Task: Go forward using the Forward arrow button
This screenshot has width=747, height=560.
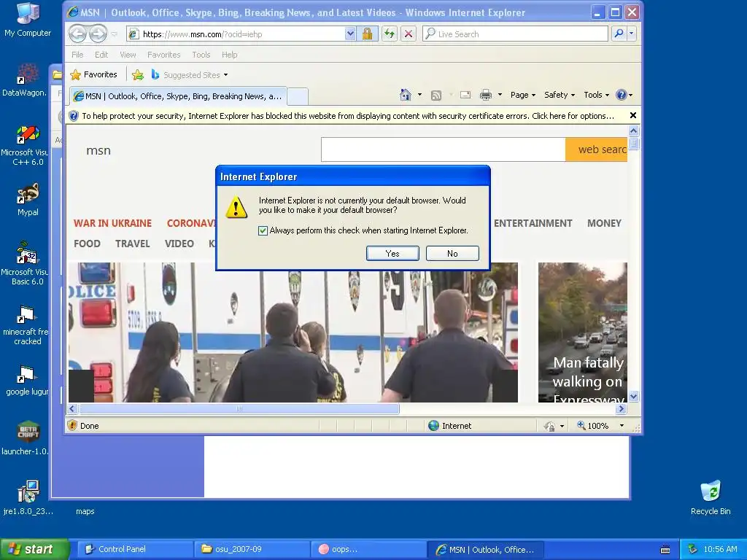Action: pyautogui.click(x=98, y=34)
